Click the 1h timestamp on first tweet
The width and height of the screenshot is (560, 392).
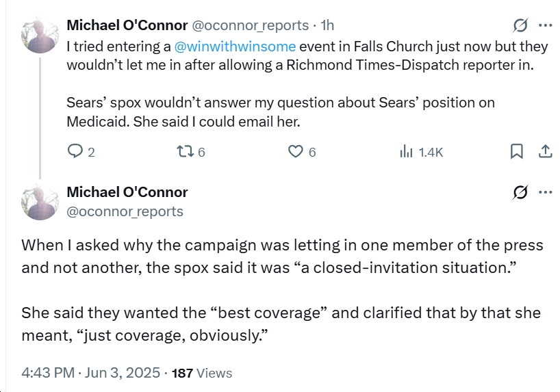[x=327, y=25]
